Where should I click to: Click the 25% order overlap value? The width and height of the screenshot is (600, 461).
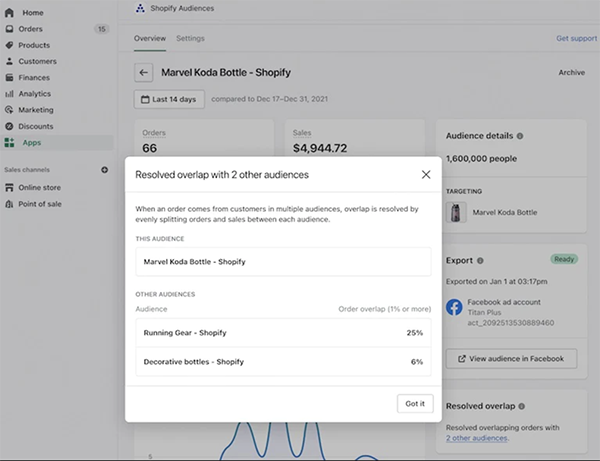point(415,333)
